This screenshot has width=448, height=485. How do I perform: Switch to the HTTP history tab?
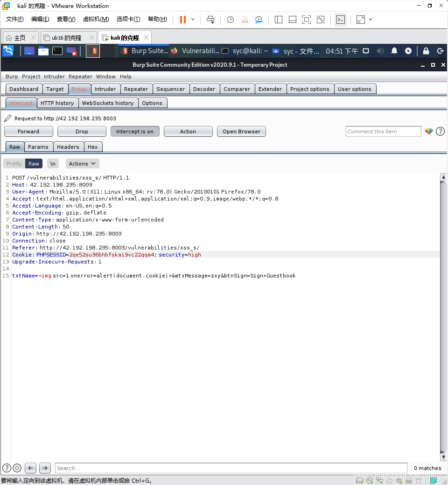57,103
